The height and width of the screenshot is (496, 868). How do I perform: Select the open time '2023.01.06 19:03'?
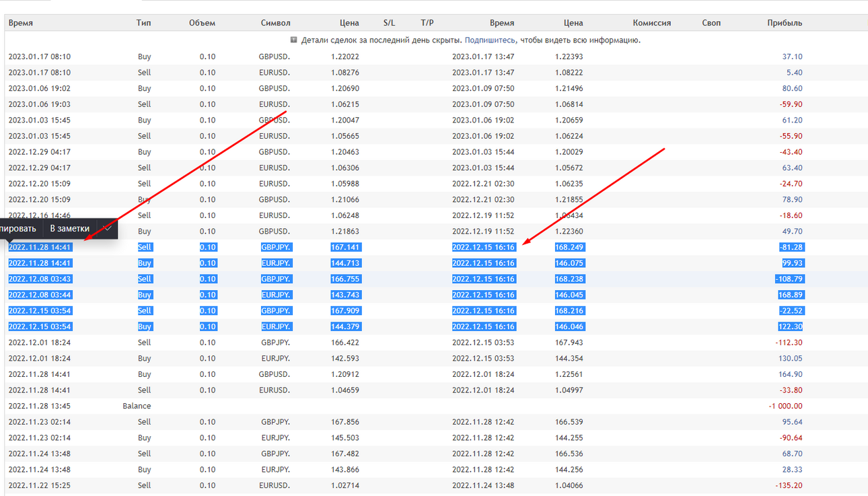tap(39, 104)
